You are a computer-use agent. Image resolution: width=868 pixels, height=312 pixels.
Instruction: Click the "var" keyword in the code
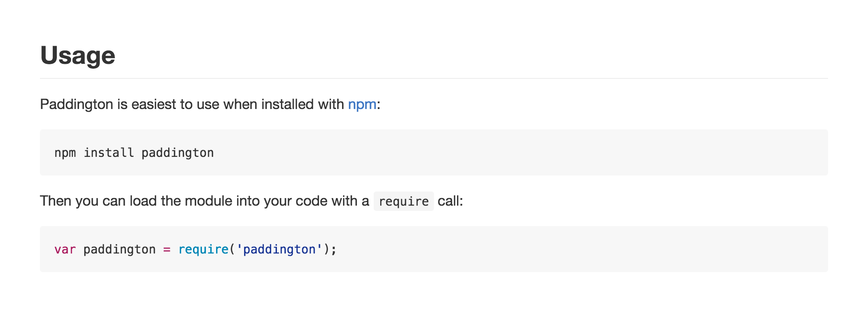point(65,250)
